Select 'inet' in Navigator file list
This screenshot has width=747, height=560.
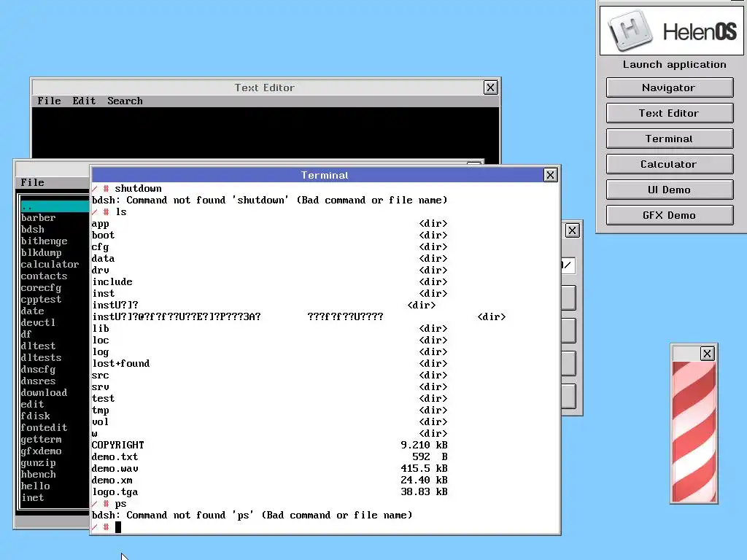[32, 497]
